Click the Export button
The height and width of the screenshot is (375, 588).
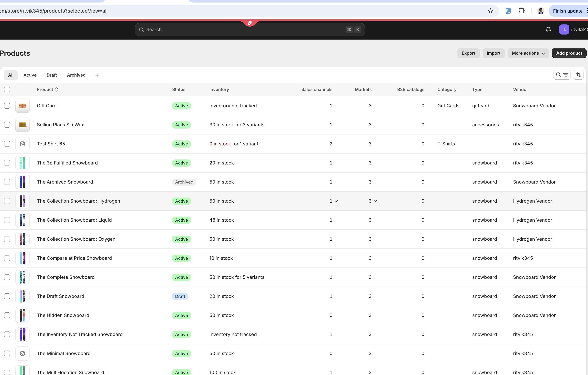coord(468,53)
